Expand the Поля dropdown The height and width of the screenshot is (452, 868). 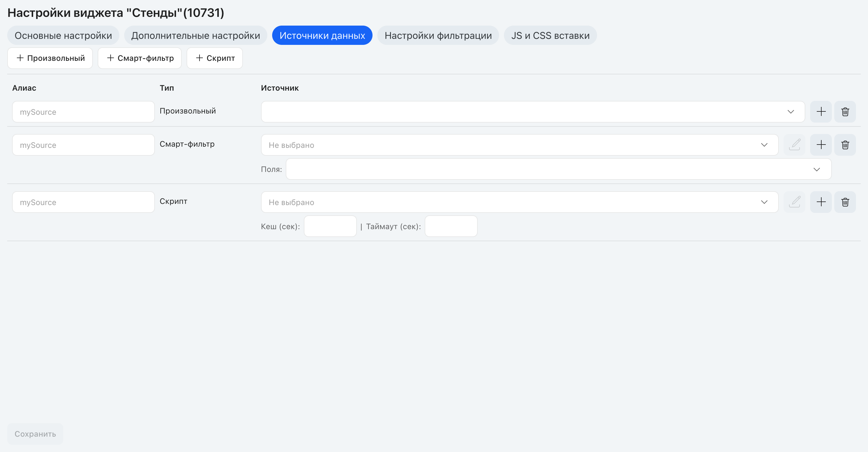pos(559,169)
